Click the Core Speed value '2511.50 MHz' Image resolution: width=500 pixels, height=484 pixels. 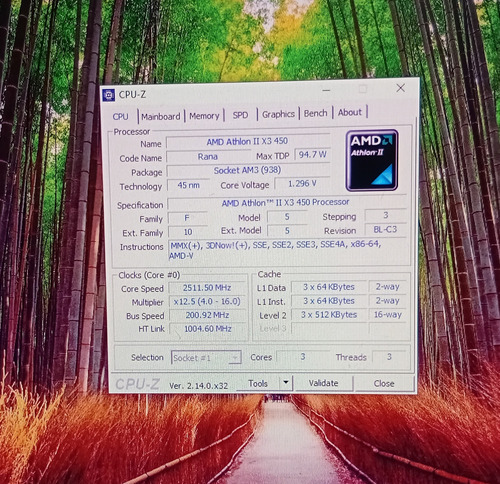[207, 288]
